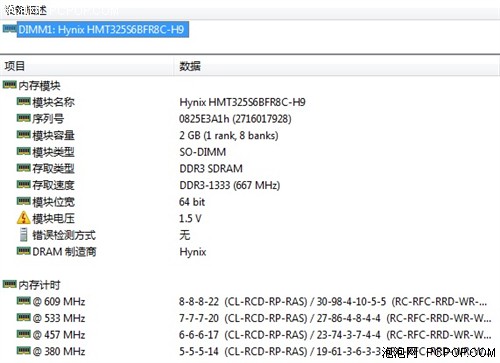Select the 模块位宽 row label
Image resolution: width=500 pixels, height=363 pixels.
coord(53,202)
